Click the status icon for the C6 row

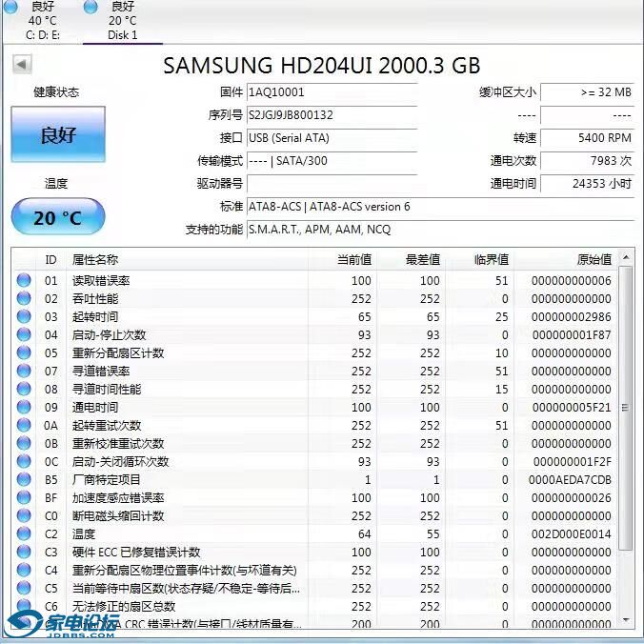click(x=24, y=605)
